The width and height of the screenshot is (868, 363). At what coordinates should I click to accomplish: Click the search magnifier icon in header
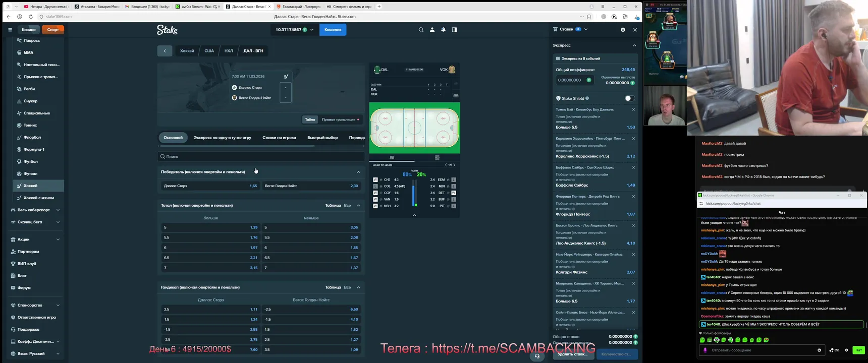pyautogui.click(x=421, y=30)
